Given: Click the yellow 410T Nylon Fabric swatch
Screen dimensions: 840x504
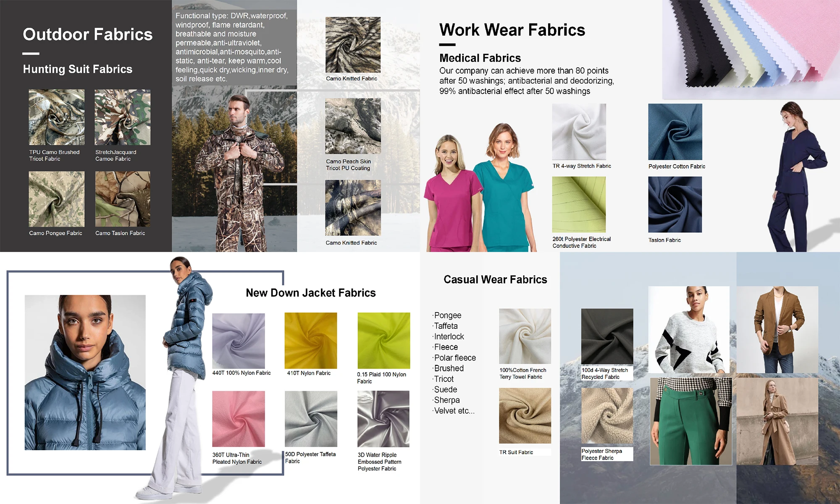Looking at the screenshot, I should point(310,341).
